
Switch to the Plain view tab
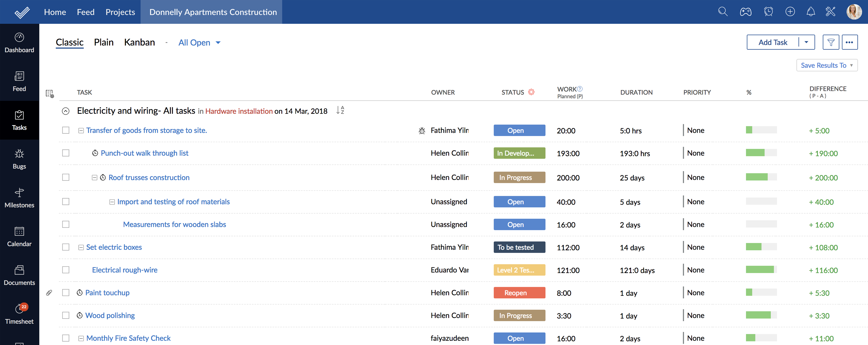tap(103, 42)
